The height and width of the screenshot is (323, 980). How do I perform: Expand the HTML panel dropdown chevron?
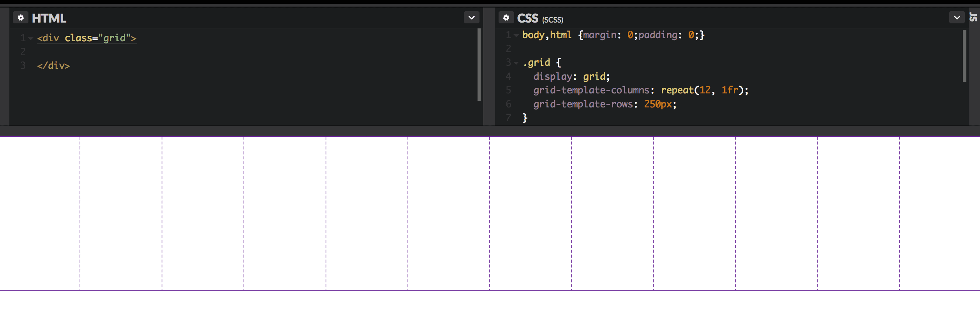[x=471, y=18]
